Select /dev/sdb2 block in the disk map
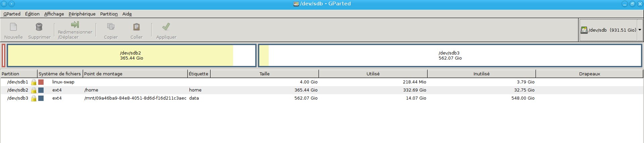 [x=131, y=56]
